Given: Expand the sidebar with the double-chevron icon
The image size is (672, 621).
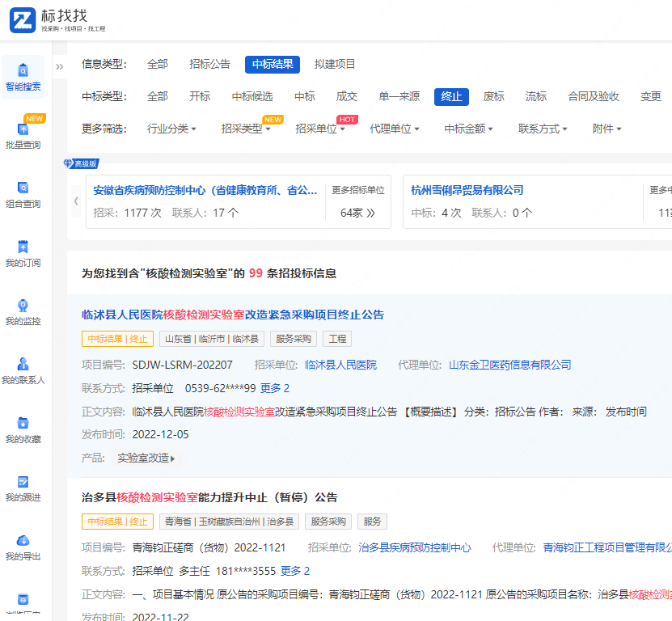Looking at the screenshot, I should click(60, 66).
